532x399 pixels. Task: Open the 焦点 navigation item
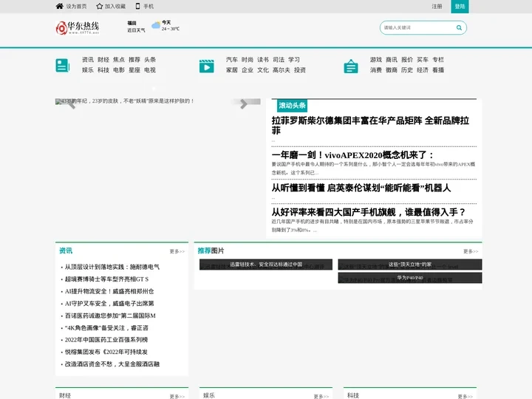(119, 60)
